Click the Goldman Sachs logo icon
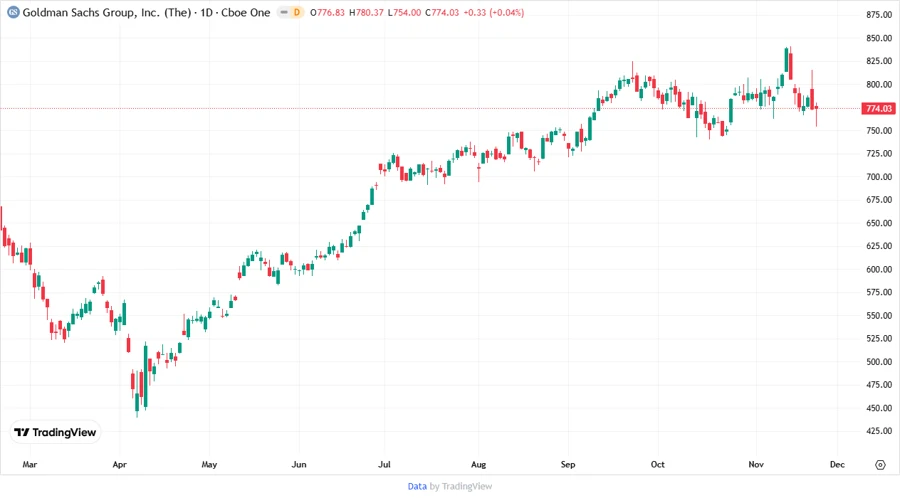The image size is (900, 498). pos(13,12)
